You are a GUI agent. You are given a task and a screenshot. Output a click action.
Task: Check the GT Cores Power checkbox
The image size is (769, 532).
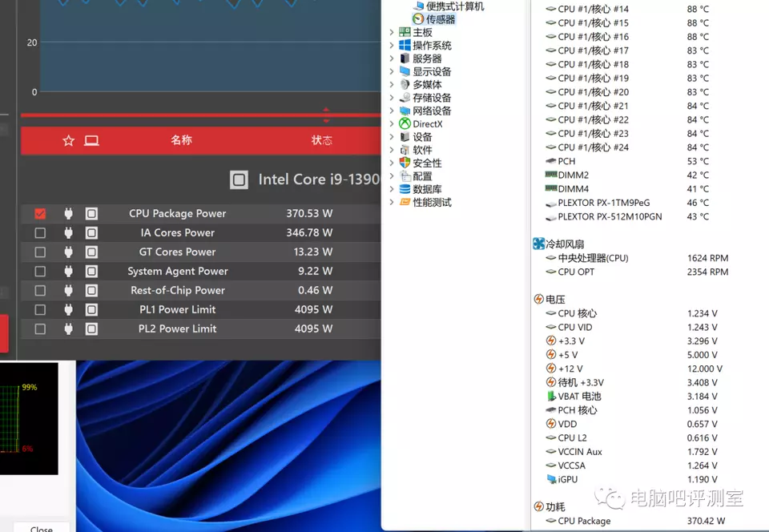(40, 252)
